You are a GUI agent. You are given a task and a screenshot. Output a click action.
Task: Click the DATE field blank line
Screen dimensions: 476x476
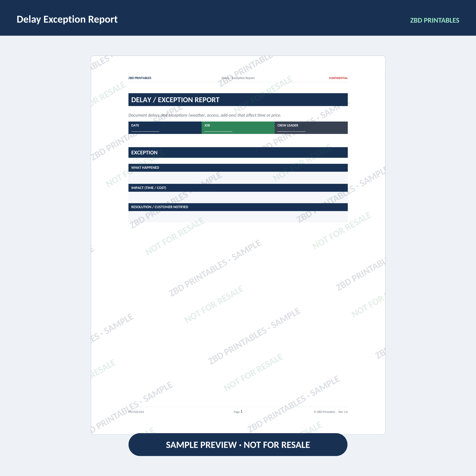(145, 131)
